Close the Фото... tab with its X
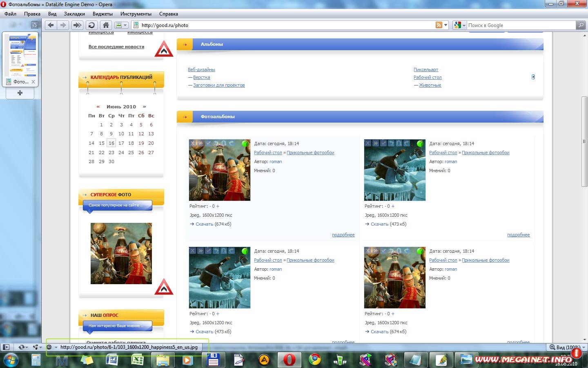 [33, 82]
